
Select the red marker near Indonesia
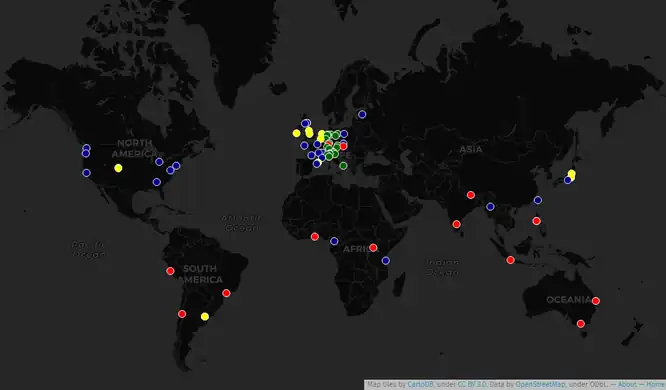(511, 260)
